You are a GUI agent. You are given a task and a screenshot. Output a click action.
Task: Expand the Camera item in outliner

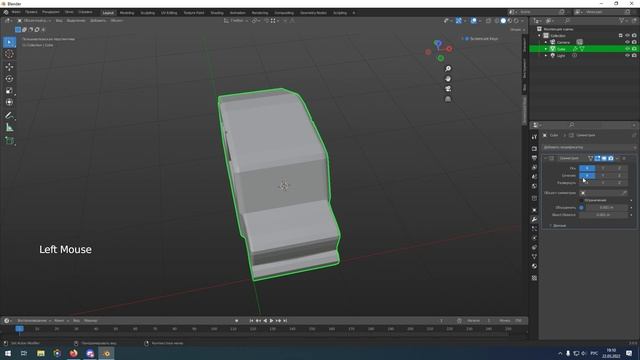[x=546, y=42]
